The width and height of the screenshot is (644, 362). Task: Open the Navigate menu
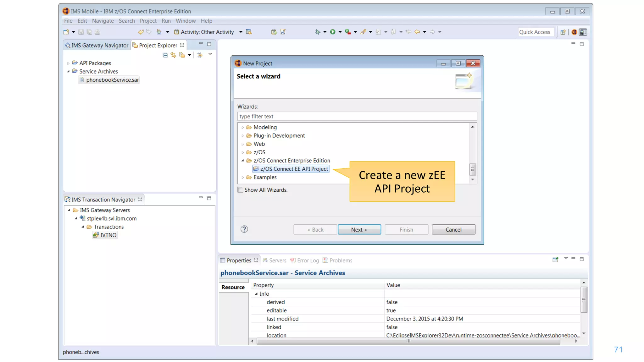pos(103,21)
